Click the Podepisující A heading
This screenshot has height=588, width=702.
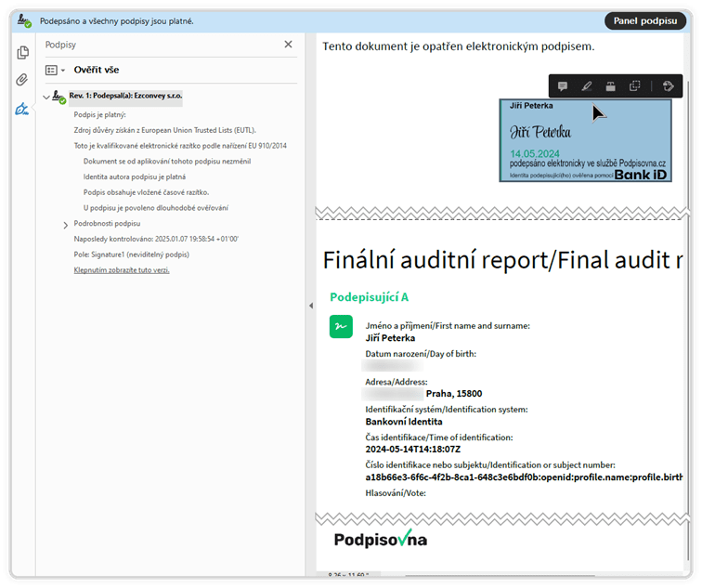coord(369,297)
